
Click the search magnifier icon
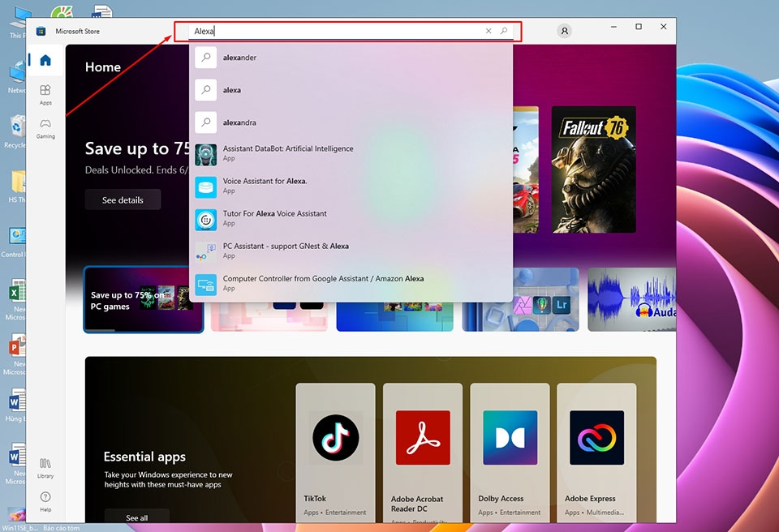click(506, 30)
